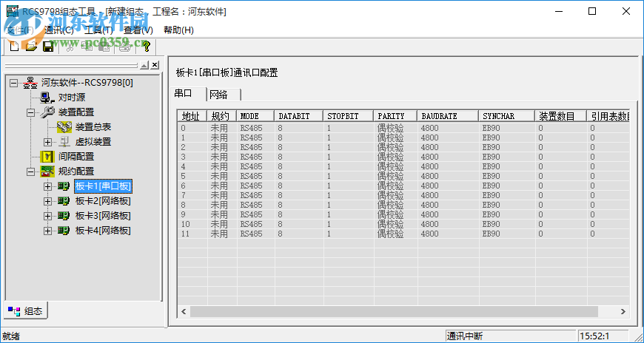Screen dimensions: 644x343
Task: Click the BAUDRATE column header
Action: [x=448, y=116]
